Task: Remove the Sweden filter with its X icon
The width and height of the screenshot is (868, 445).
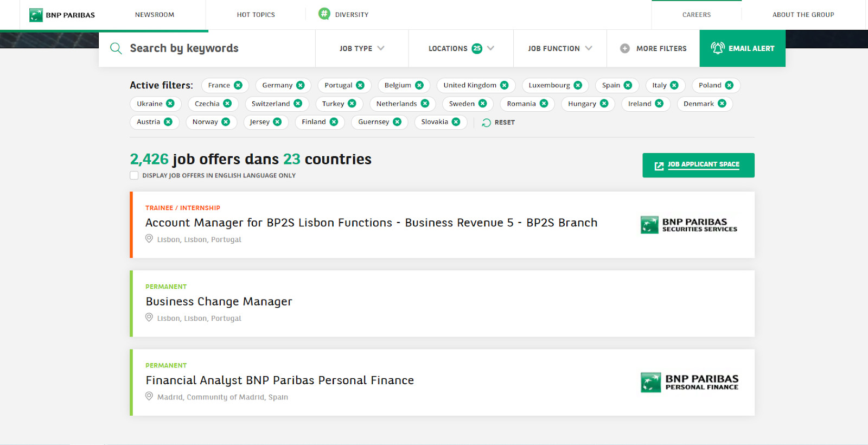Action: tap(483, 103)
